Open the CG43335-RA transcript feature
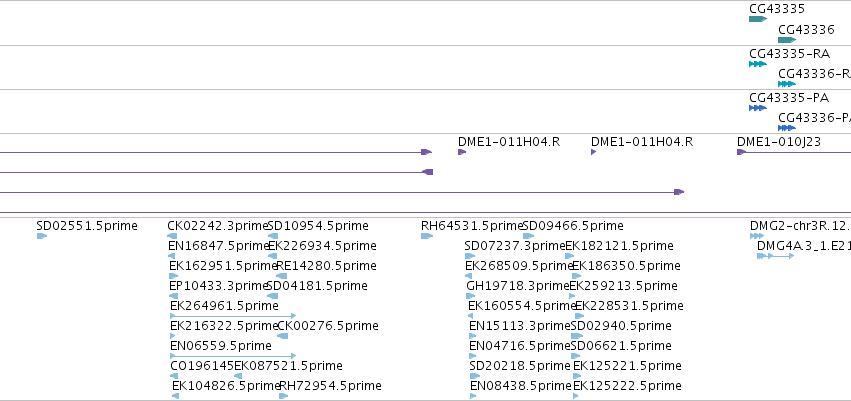851x401 pixels. [758, 64]
